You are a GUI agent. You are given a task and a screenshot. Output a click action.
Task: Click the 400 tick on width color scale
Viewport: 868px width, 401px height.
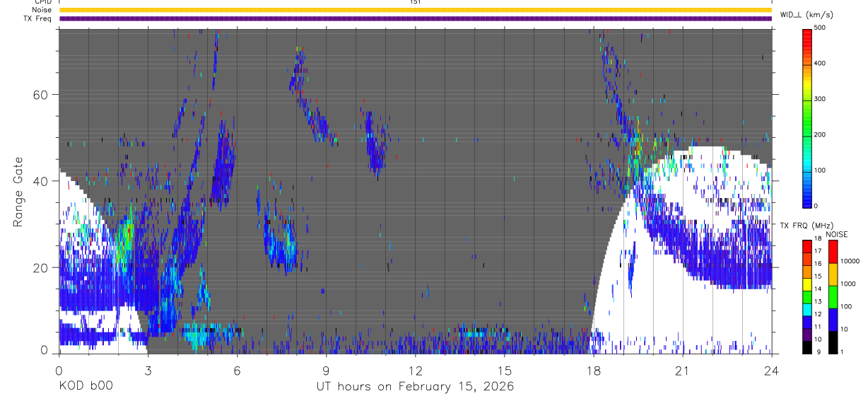[x=821, y=64]
